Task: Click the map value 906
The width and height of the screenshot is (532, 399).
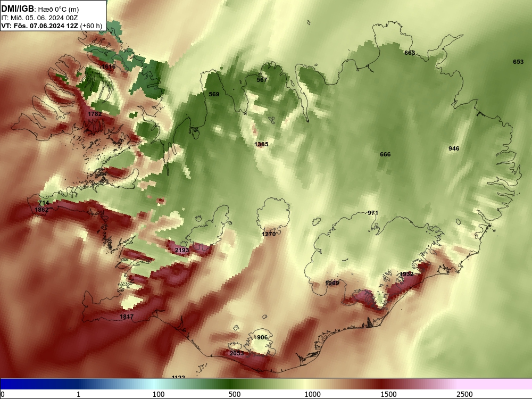Action: (x=262, y=337)
